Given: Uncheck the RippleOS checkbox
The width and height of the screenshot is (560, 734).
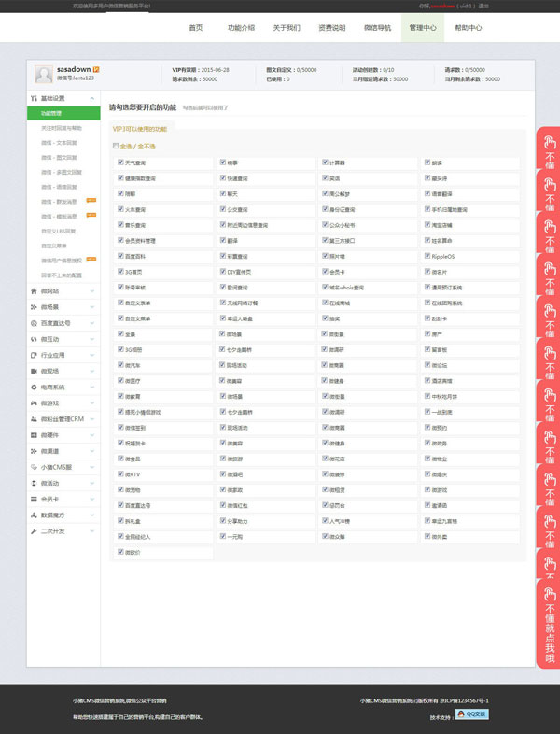Looking at the screenshot, I should point(427,256).
